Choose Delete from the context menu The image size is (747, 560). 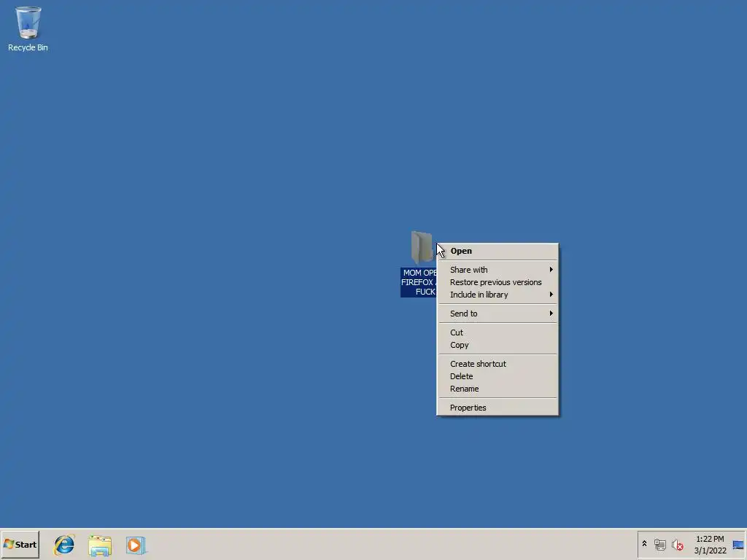point(498,376)
